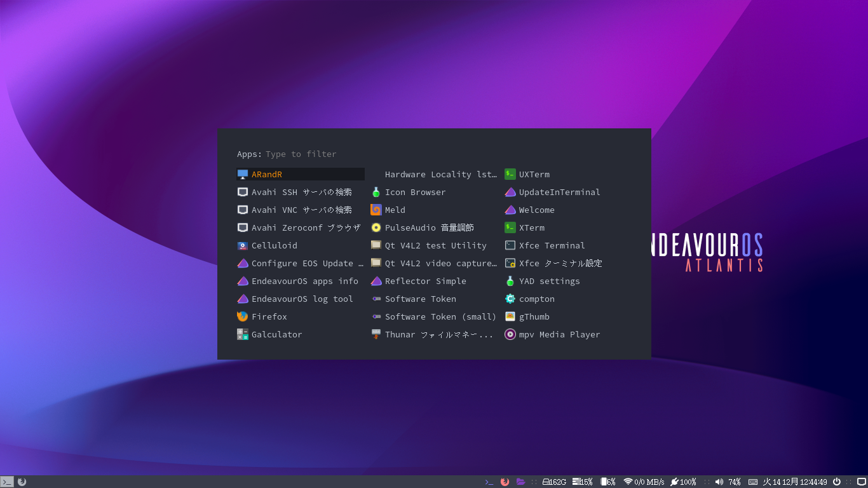Screen dimensions: 868x488
Task: Open the power menu button in panel
Action: [x=837, y=482]
